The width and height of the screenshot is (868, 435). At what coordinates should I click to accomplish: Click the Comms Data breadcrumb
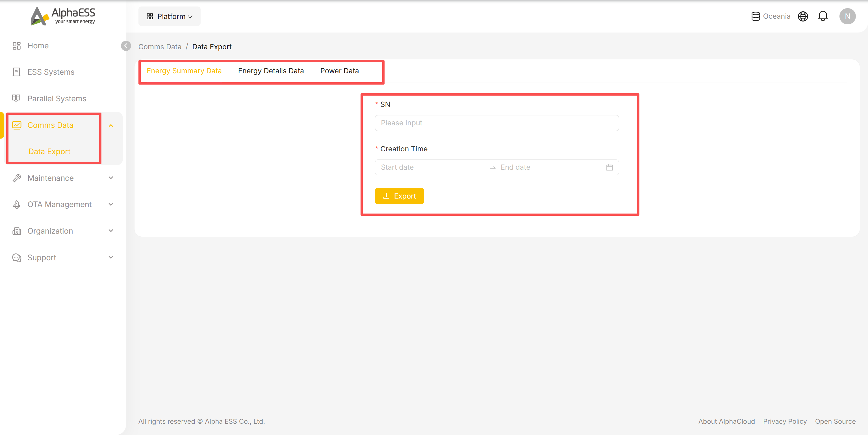160,47
